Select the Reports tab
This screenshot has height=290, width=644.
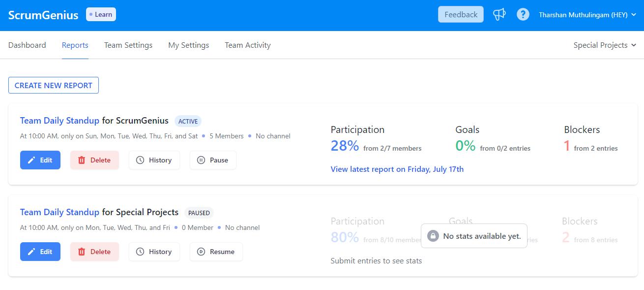point(75,45)
